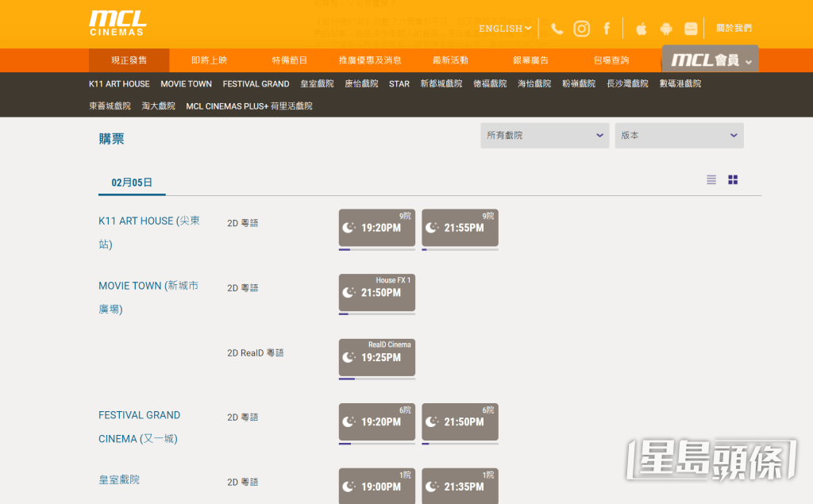Image resolution: width=813 pixels, height=504 pixels.
Task: Click the Android app download icon
Action: (x=666, y=29)
